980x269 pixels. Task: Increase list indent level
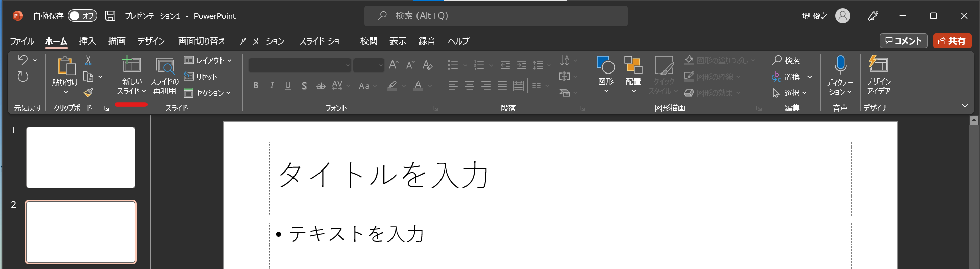(522, 65)
